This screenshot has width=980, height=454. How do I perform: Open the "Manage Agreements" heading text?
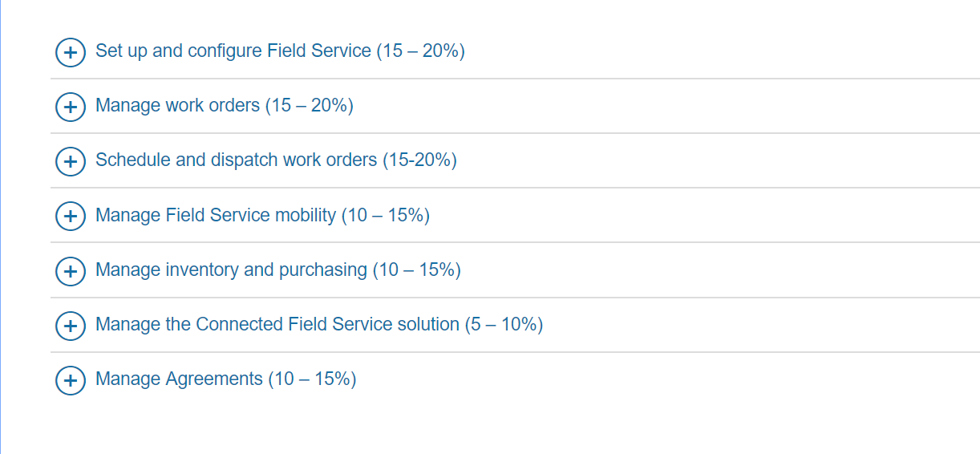click(x=179, y=379)
